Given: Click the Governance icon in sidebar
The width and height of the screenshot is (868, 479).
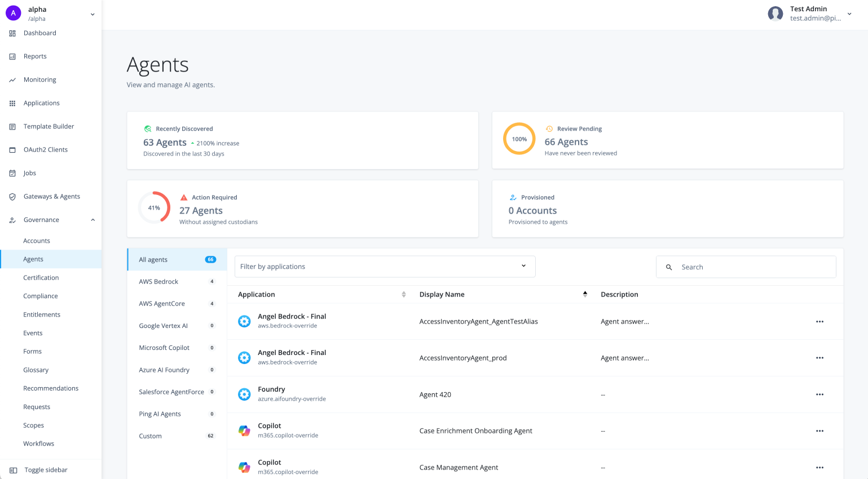Looking at the screenshot, I should point(12,220).
